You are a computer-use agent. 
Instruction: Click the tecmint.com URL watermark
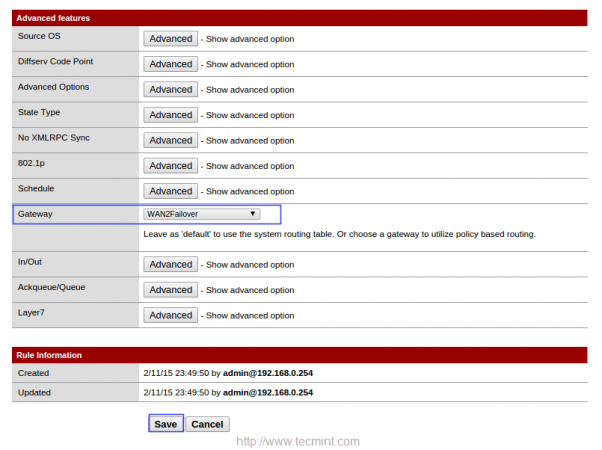tap(297, 440)
